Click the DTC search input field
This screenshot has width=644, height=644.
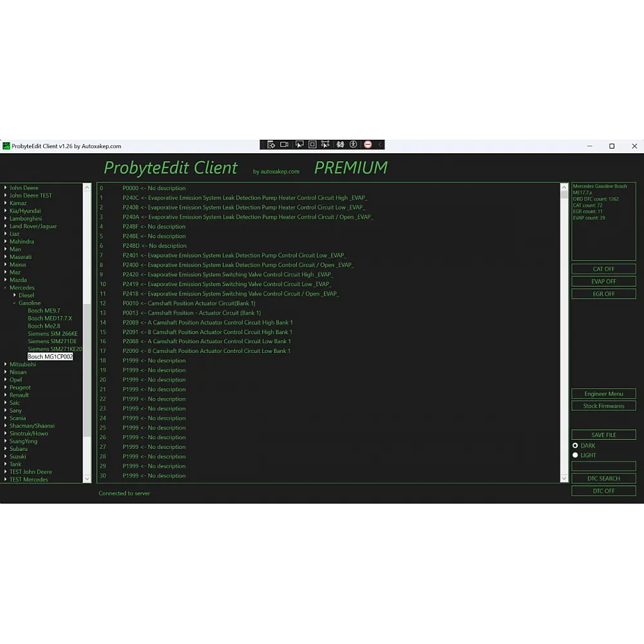tap(603, 466)
